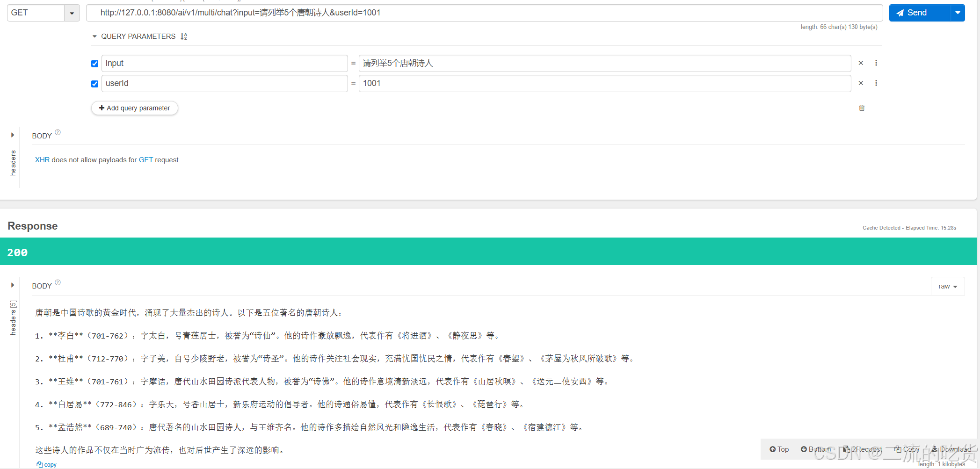The image size is (980, 469).
Task: Open response BODY help icon
Action: pyautogui.click(x=58, y=282)
